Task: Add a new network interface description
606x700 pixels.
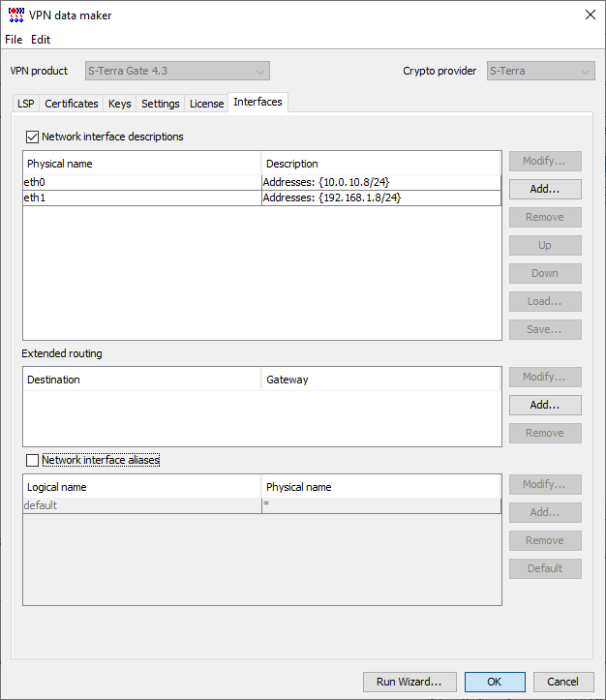Action: 545,189
